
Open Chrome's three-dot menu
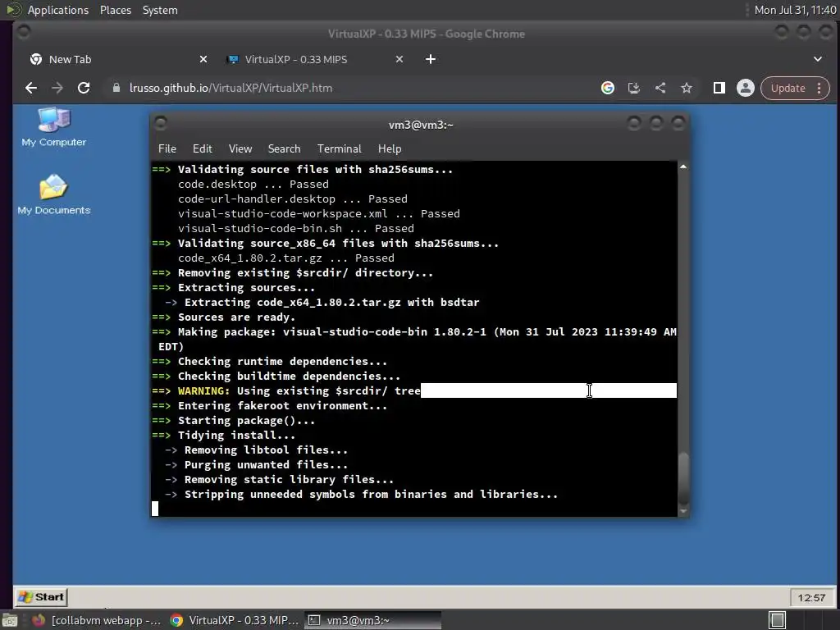[x=819, y=88]
